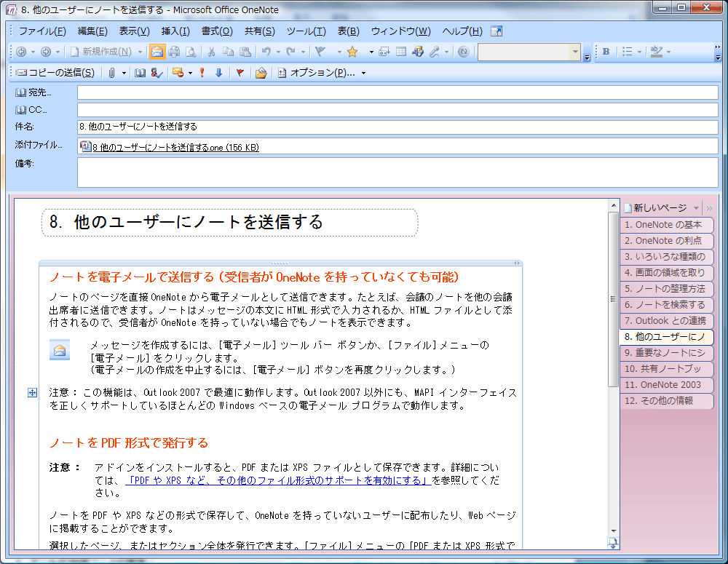Open the font combo box dropdown

pos(575,52)
